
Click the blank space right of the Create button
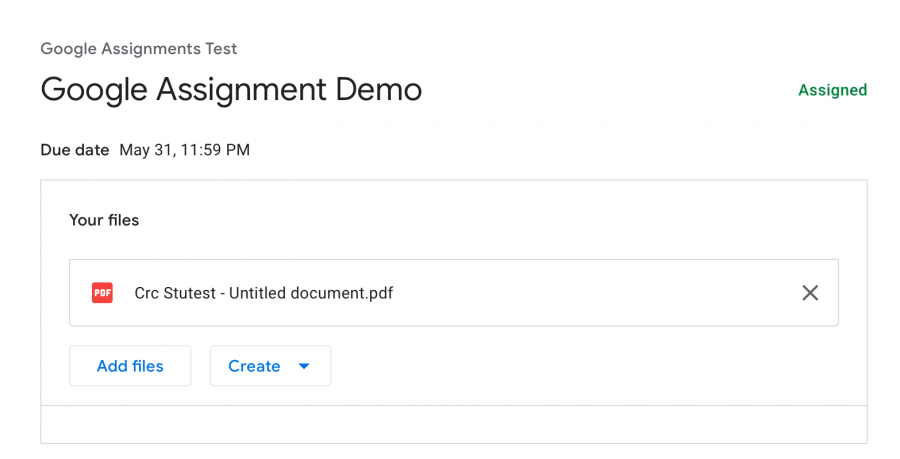click(x=597, y=366)
